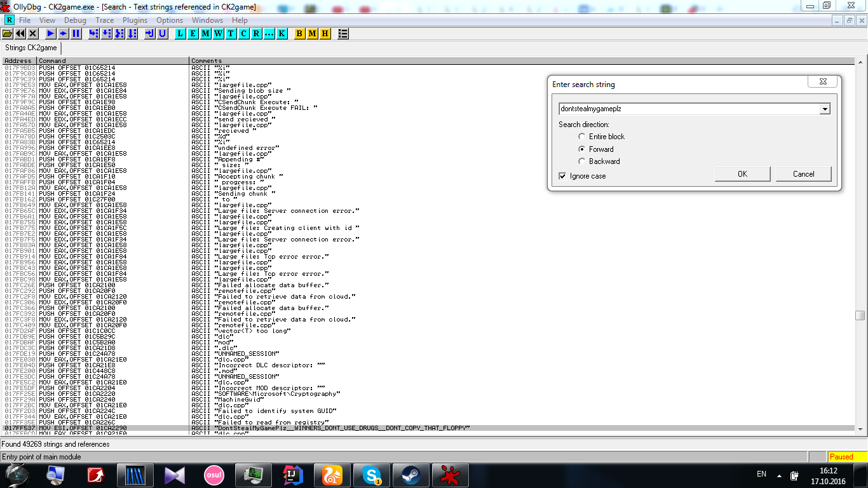Screen dimensions: 868x488
Task: Click the Trace over toolbar icon
Action: pyautogui.click(x=132, y=34)
